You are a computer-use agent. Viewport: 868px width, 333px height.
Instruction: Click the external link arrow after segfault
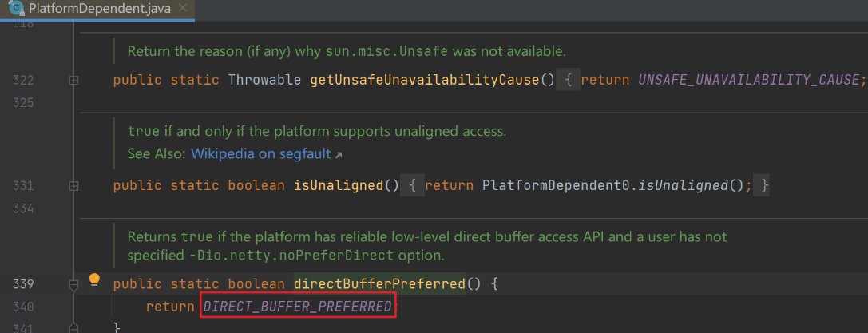[x=339, y=153]
